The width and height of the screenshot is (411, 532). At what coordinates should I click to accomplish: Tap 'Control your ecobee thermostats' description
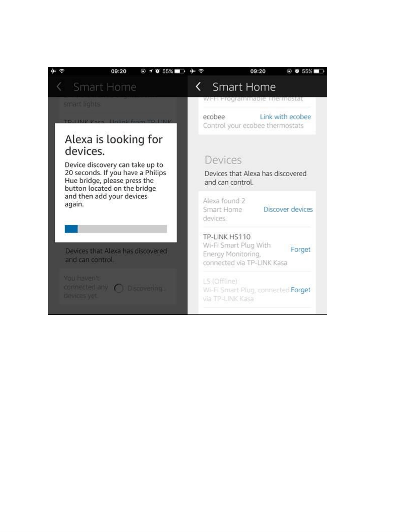(253, 126)
